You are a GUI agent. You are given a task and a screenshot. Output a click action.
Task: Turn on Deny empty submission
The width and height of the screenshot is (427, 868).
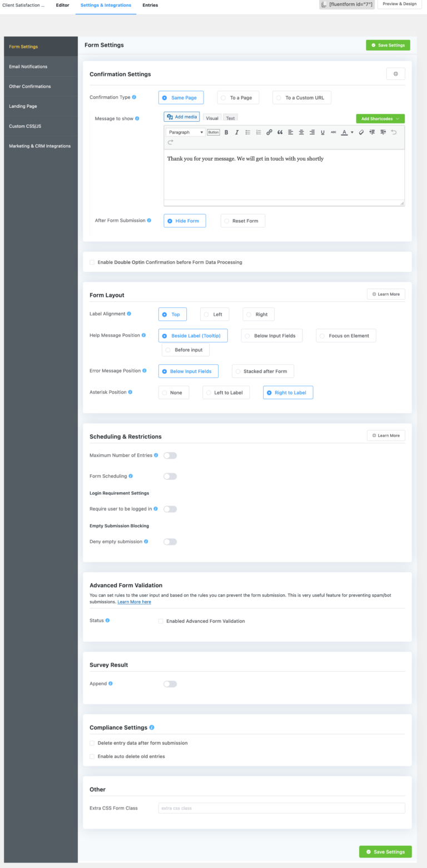pos(170,541)
